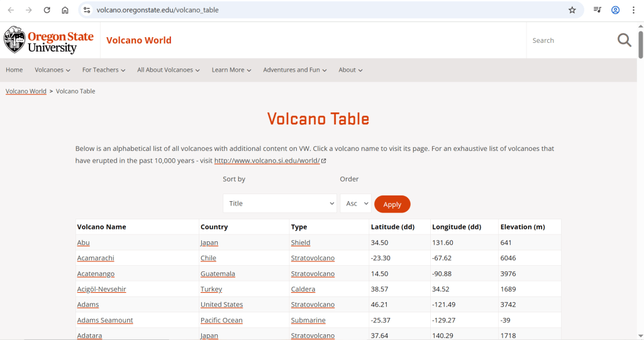This screenshot has width=644, height=340.
Task: Click the Volcano World breadcrumb link
Action: click(26, 91)
